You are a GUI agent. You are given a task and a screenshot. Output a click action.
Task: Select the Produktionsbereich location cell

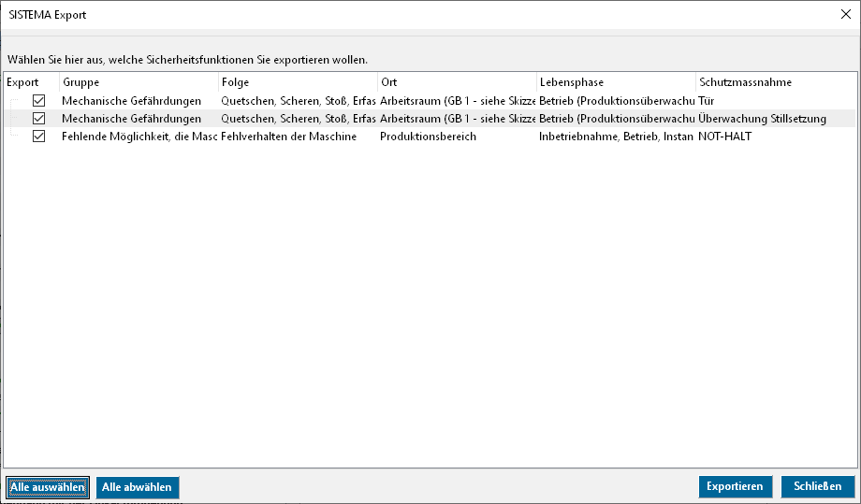(x=428, y=137)
